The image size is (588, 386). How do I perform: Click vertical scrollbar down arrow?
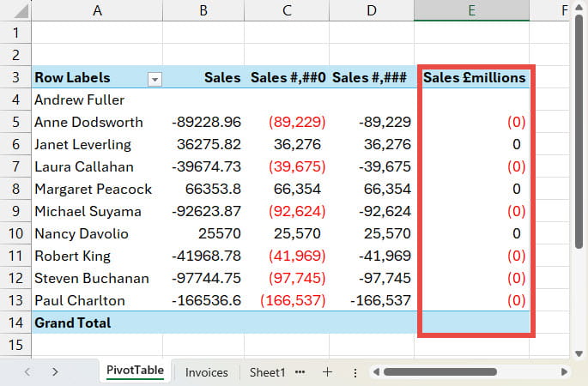click(x=579, y=353)
